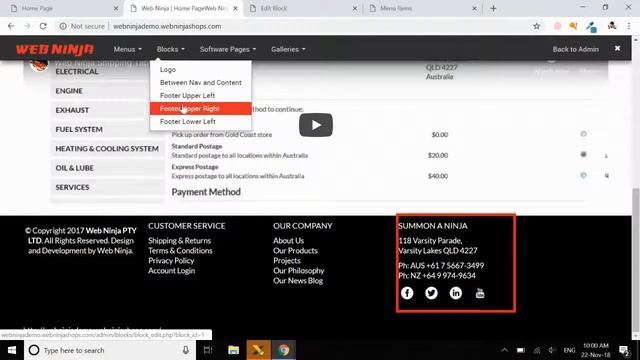Close the Web Ninja admin bar X
Screen dimensions: 640x360
pyautogui.click(x=617, y=48)
